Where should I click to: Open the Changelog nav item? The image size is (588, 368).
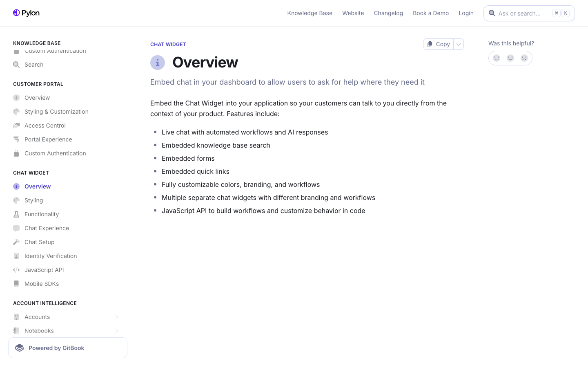(x=388, y=13)
